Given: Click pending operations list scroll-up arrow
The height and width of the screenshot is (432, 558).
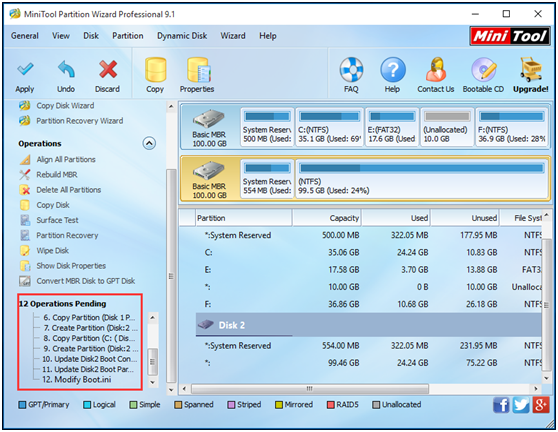Looking at the screenshot, I should click(x=153, y=317).
